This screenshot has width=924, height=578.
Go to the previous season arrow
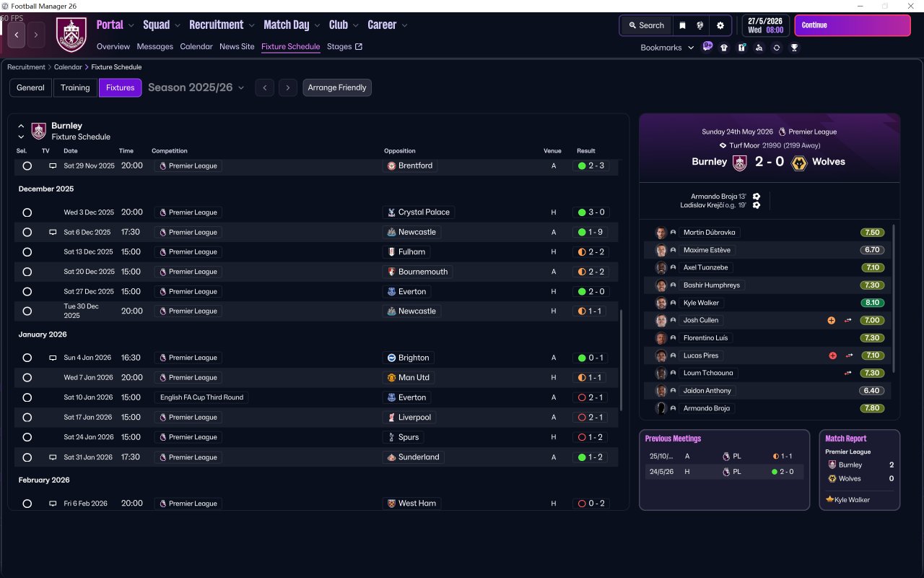pos(265,87)
